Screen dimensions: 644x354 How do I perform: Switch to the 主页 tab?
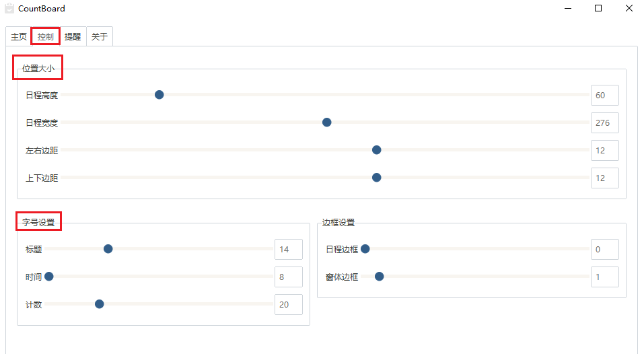point(19,37)
